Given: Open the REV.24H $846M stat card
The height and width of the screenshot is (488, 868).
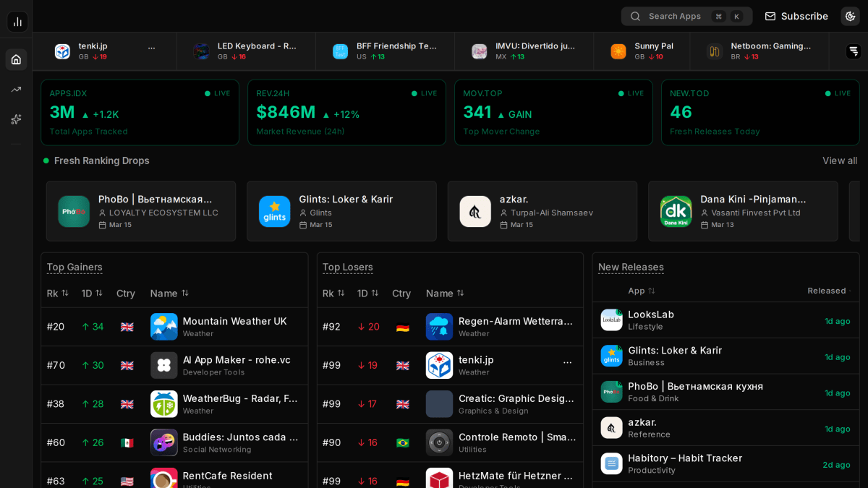Looking at the screenshot, I should [x=346, y=113].
